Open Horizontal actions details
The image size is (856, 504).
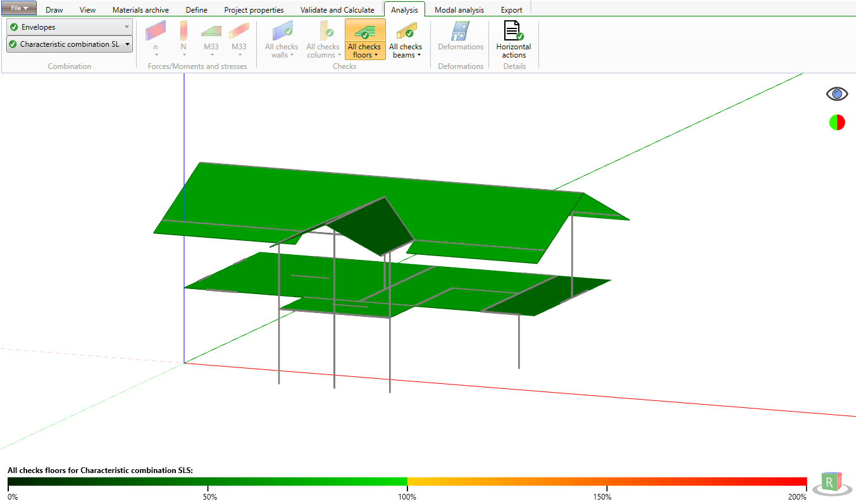(514, 39)
